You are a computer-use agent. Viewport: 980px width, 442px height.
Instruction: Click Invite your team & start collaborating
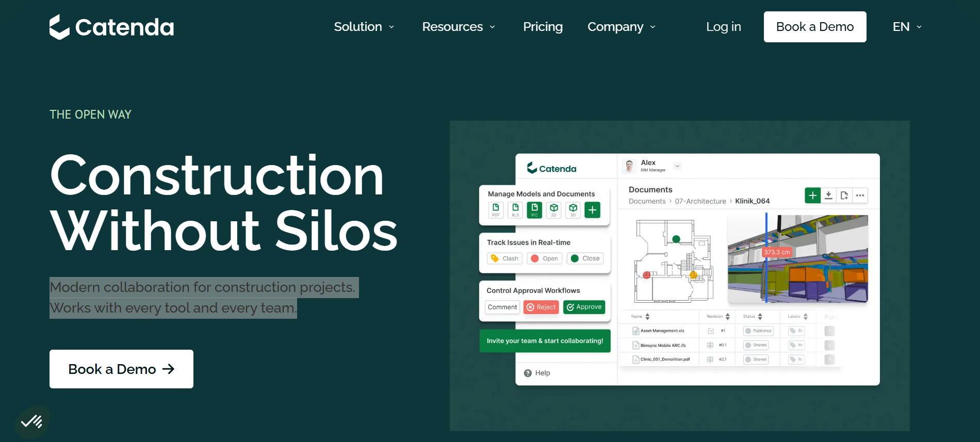[x=545, y=341]
